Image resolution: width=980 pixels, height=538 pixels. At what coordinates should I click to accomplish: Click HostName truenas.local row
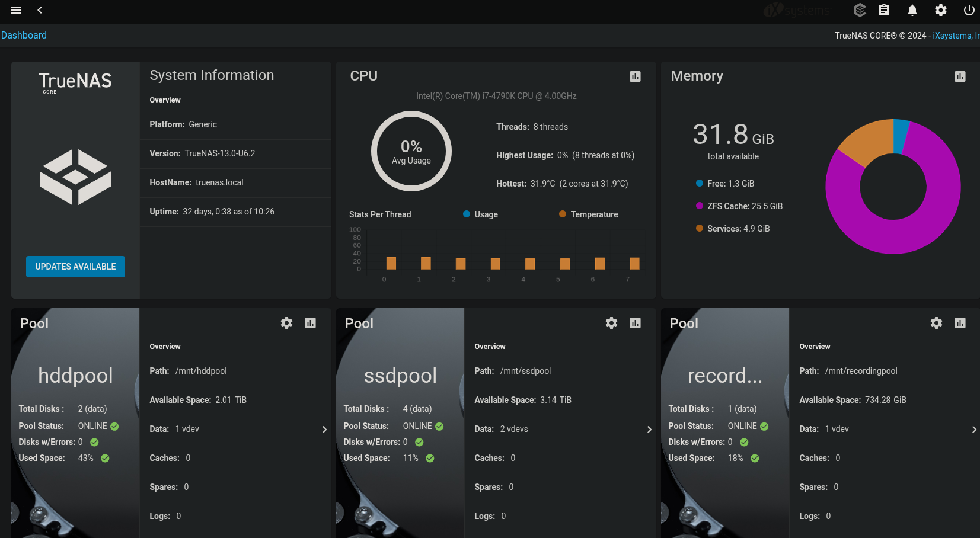[235, 182]
